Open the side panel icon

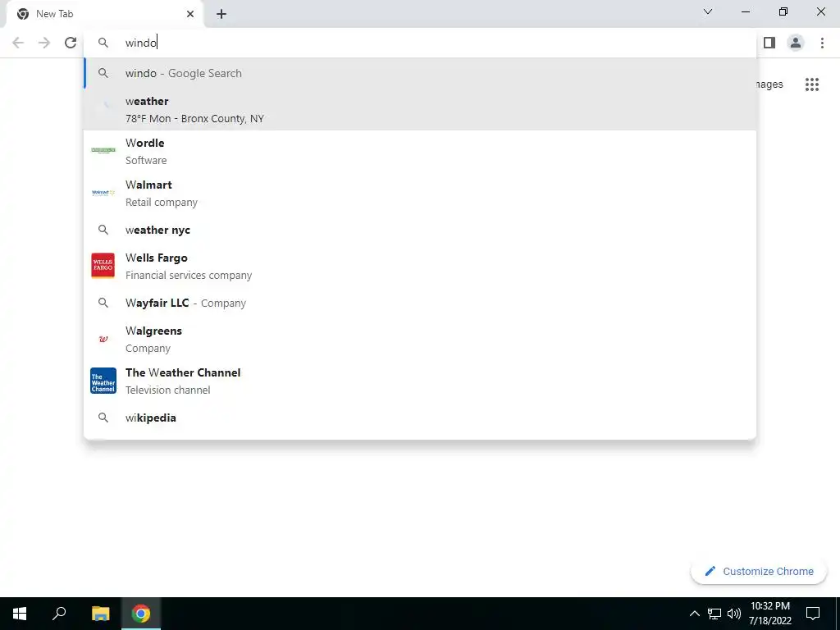pyautogui.click(x=769, y=43)
